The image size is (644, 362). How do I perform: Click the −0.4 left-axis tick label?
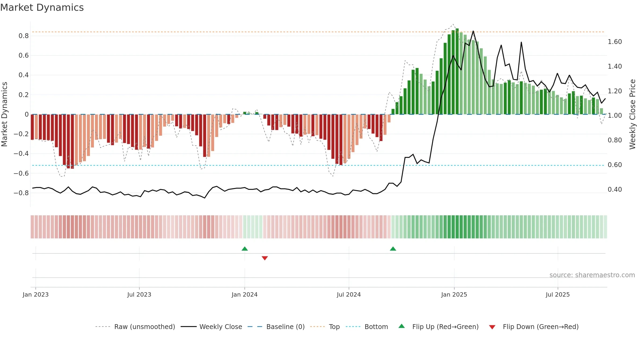pyautogui.click(x=21, y=154)
